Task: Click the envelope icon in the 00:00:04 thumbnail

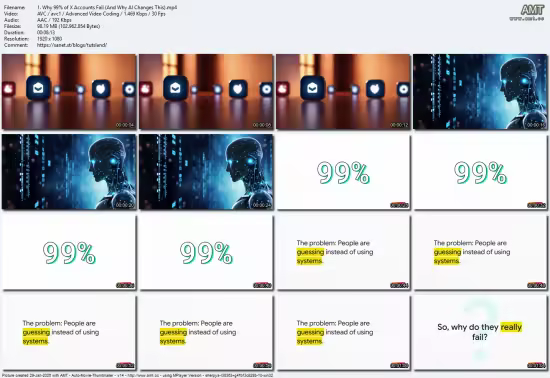Action: point(38,88)
